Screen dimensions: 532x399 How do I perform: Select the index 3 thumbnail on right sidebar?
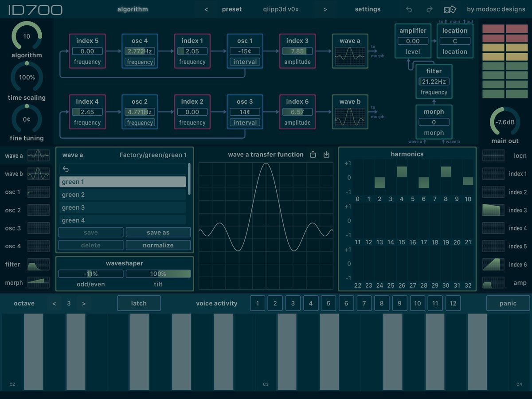(x=493, y=210)
